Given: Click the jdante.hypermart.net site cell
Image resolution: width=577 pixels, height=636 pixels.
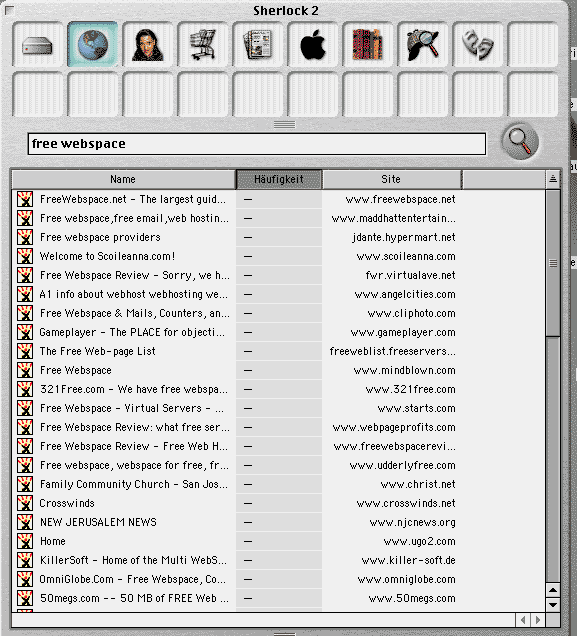Looking at the screenshot, I should click(x=404, y=237).
